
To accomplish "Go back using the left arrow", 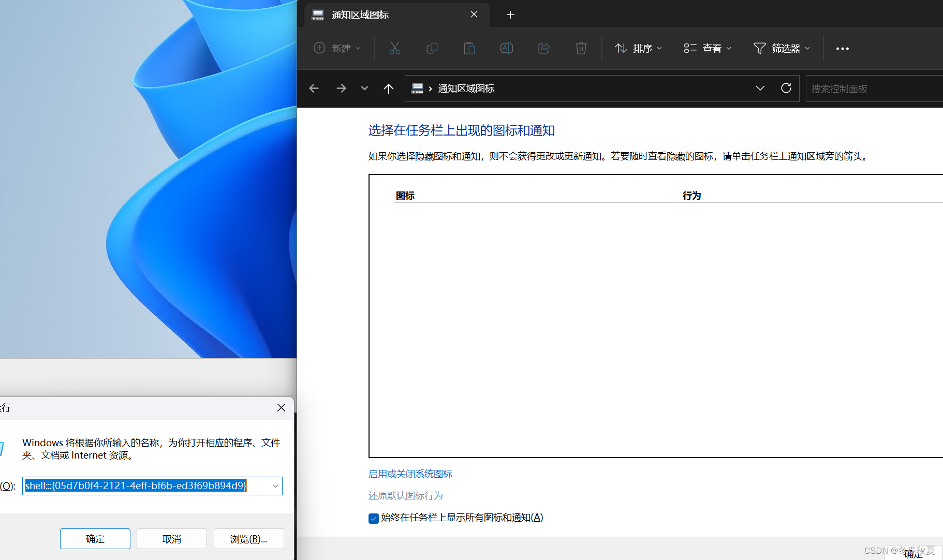I will [314, 89].
